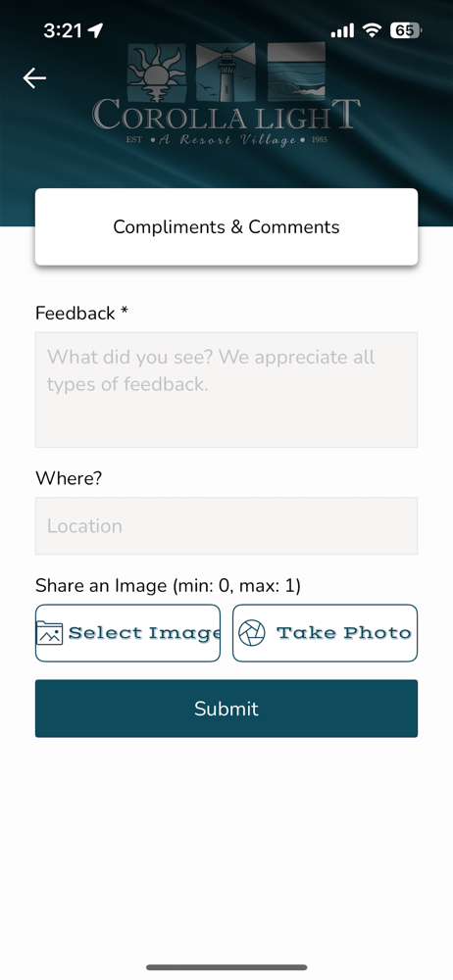This screenshot has width=453, height=980.
Task: Tap the cellular signal bars
Action: pos(342,30)
